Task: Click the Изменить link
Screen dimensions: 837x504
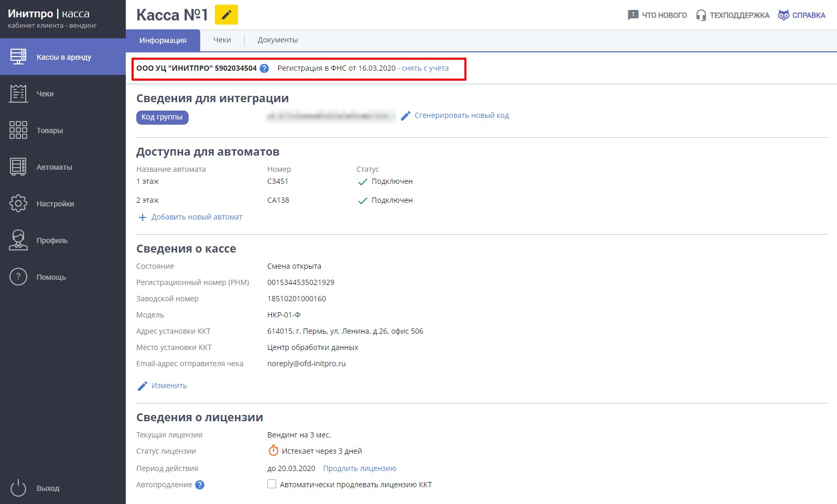Action: pos(169,386)
